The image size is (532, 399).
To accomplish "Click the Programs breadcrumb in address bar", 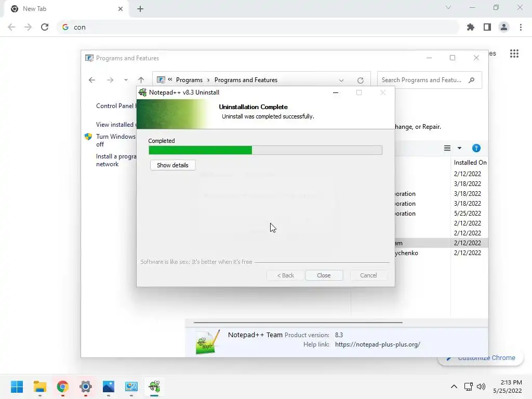I will [189, 80].
